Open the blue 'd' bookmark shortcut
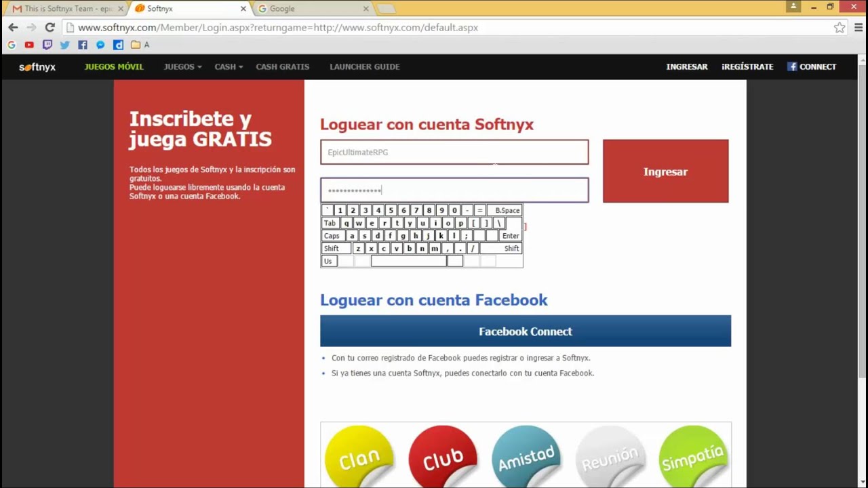 [118, 45]
